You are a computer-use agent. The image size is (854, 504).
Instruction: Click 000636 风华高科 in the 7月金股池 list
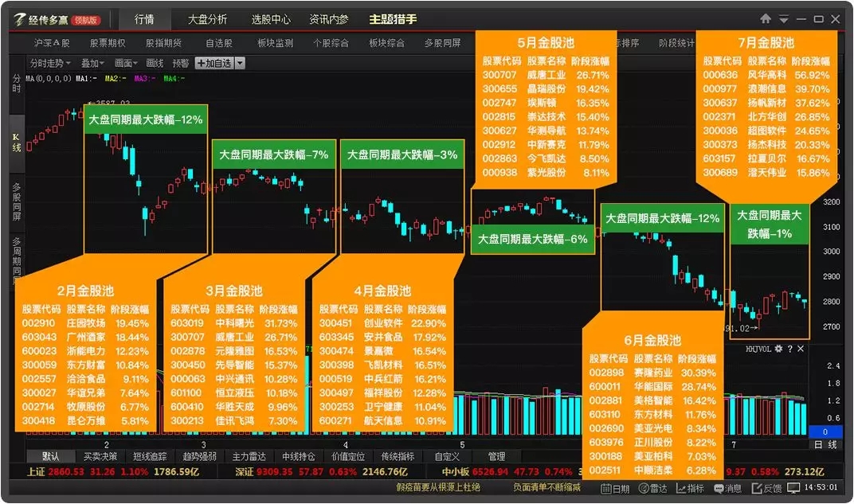coord(766,75)
